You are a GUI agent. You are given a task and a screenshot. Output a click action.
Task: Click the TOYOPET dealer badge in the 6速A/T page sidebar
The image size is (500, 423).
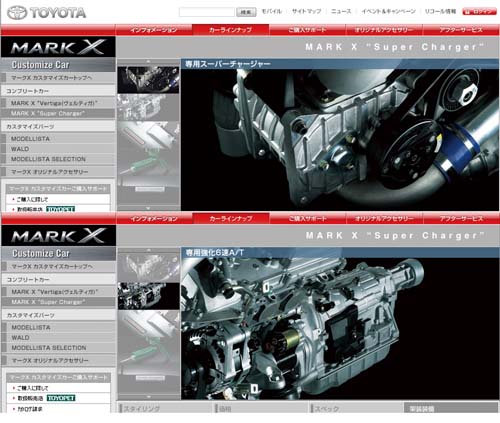point(61,398)
